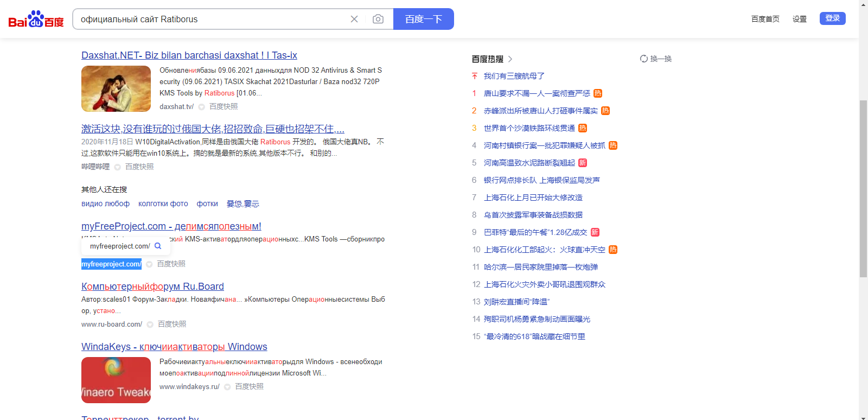Click icon beside myfreeproject.com 百度快照
Screen dimensions: 868x420
149,264
